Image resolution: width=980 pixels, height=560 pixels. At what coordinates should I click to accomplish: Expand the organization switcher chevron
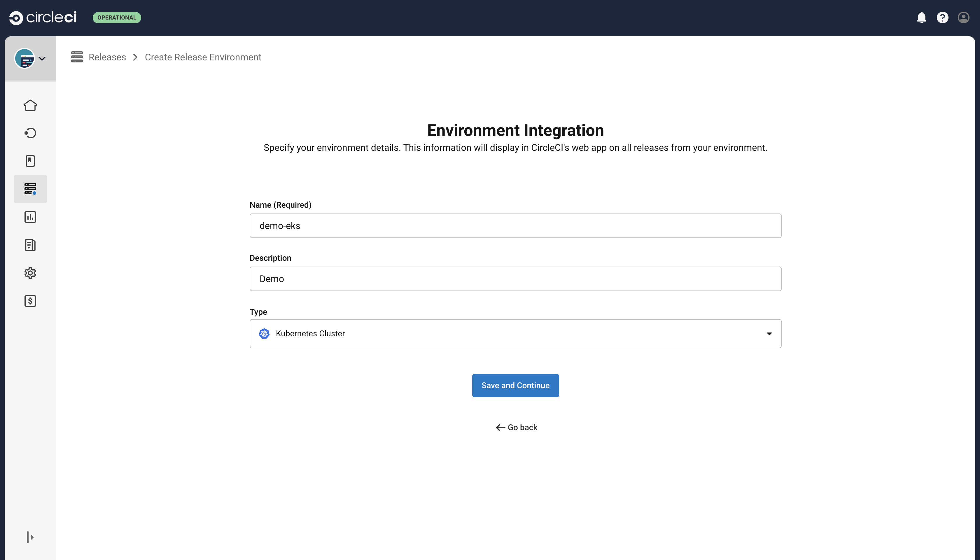42,58
